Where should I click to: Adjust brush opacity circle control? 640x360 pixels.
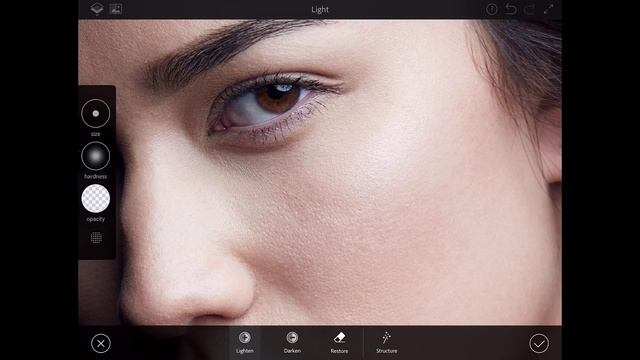[96, 198]
